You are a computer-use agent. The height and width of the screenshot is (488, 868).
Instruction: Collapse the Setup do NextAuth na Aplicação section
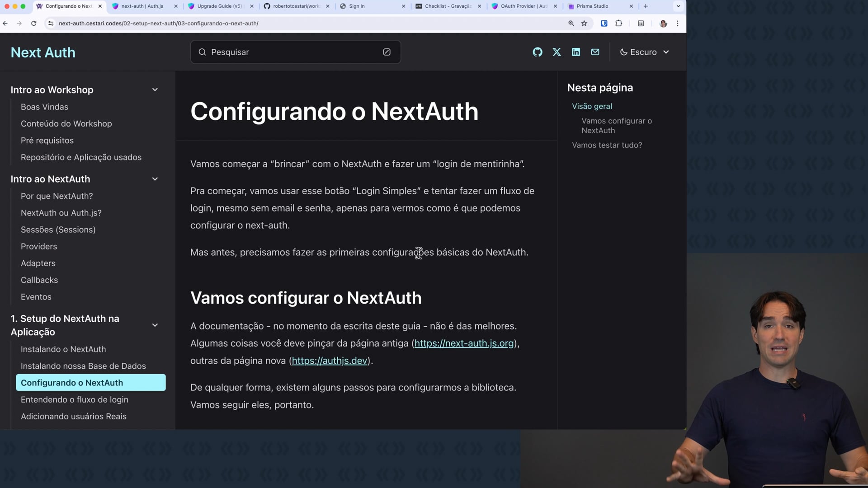pyautogui.click(x=155, y=325)
